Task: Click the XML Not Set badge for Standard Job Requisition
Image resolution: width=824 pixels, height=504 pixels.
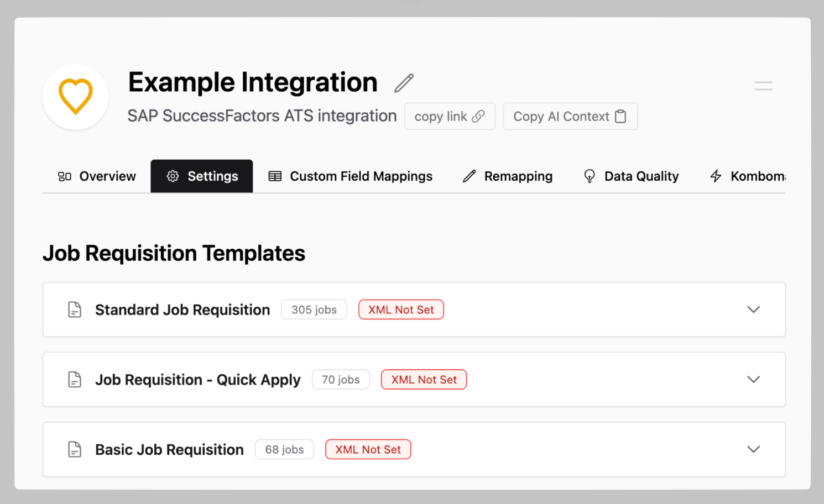Action: pos(401,309)
